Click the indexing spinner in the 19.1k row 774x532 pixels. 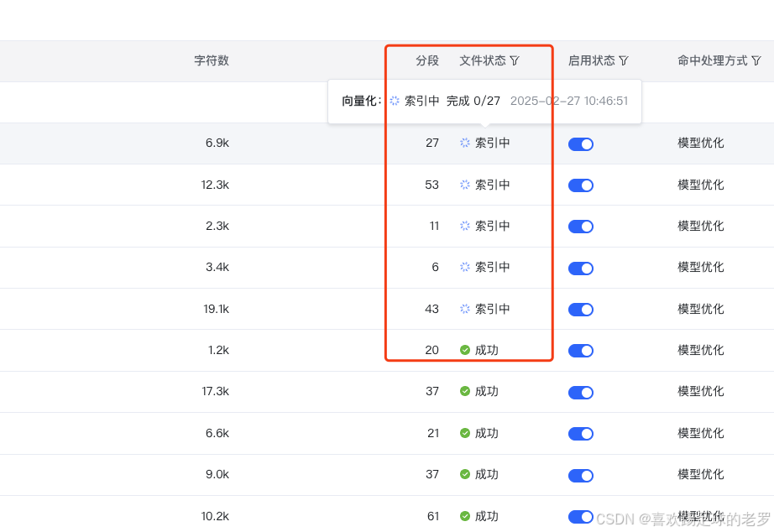click(x=465, y=309)
